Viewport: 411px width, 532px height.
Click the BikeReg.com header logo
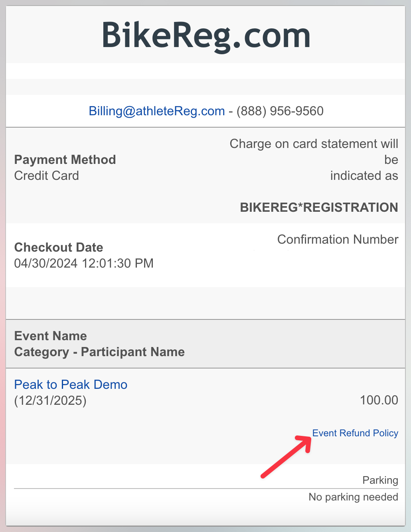[206, 36]
